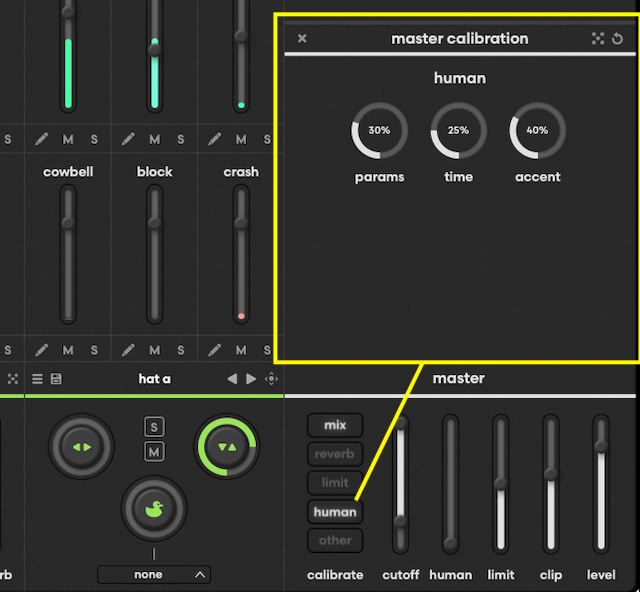Select the mix calibrate tab
This screenshot has width=640, height=592.
coord(335,425)
